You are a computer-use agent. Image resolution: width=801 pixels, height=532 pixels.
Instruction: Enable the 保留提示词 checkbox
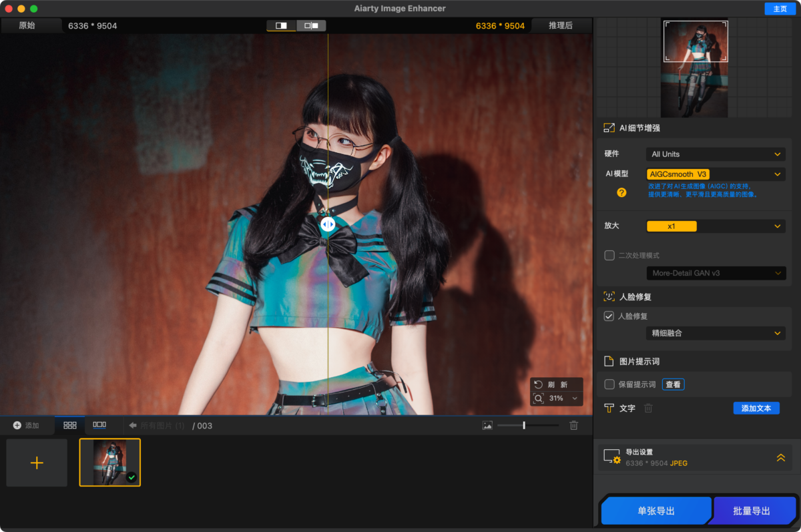[x=609, y=384]
